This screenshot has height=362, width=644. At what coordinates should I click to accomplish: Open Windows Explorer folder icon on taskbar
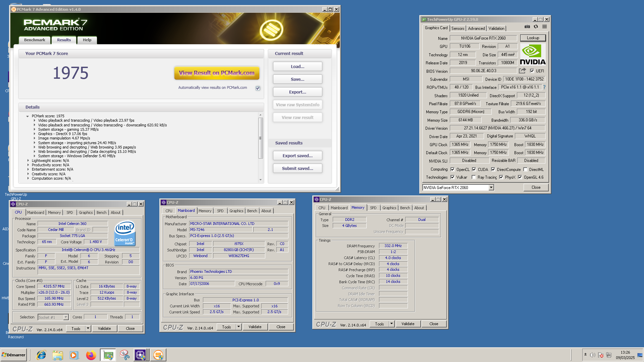[x=58, y=355]
